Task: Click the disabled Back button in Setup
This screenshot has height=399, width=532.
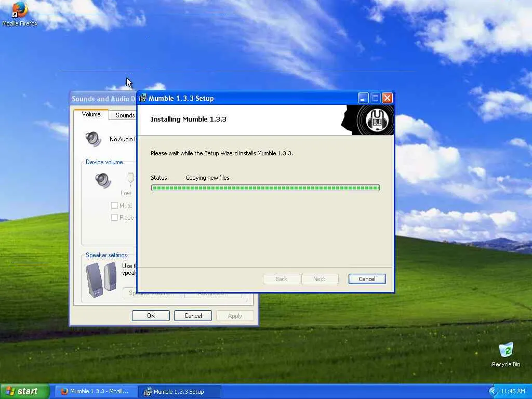Action: (281, 279)
